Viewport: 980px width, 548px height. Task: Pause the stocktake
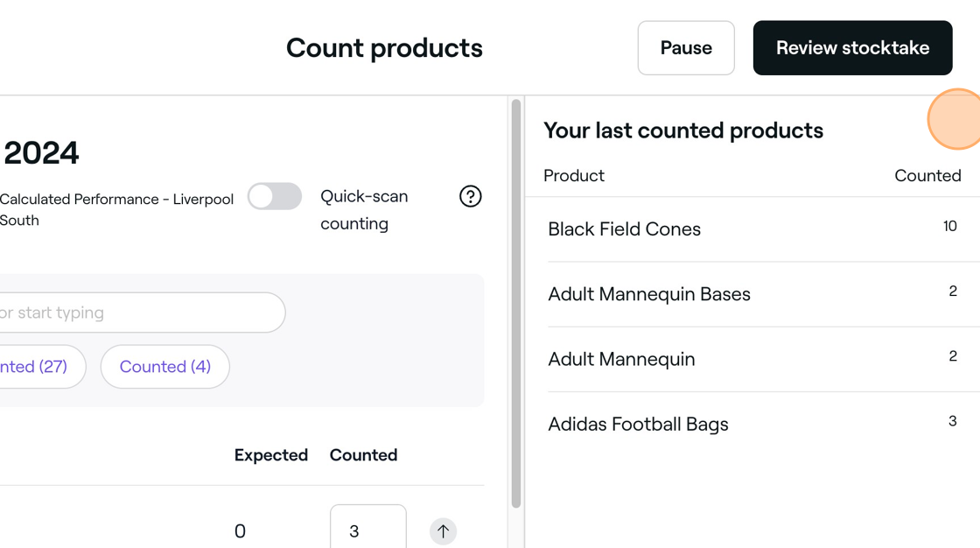click(686, 48)
